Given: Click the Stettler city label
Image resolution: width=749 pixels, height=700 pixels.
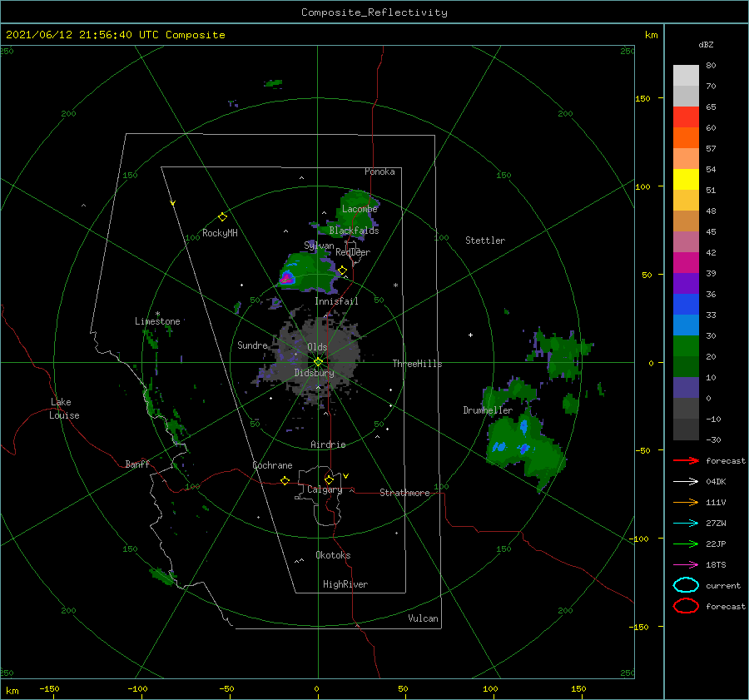Looking at the screenshot, I should coord(485,241).
